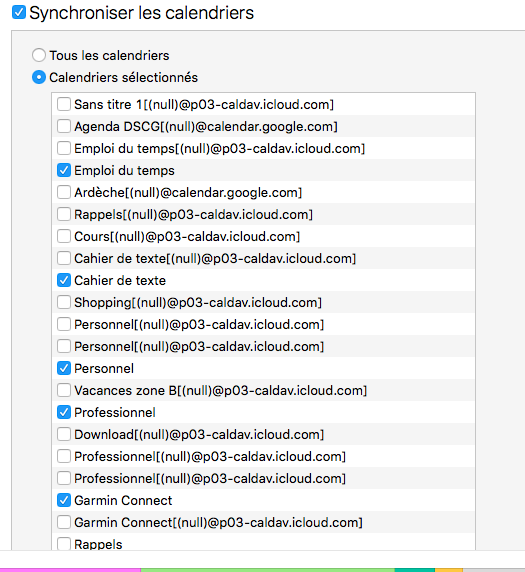Check Shopping iCloud calendar

pyautogui.click(x=64, y=302)
